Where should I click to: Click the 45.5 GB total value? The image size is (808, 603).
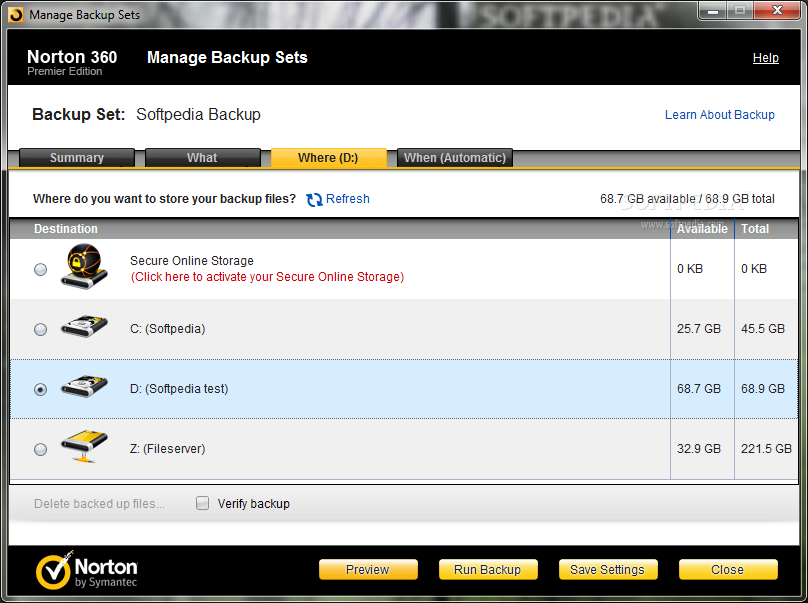coord(763,329)
